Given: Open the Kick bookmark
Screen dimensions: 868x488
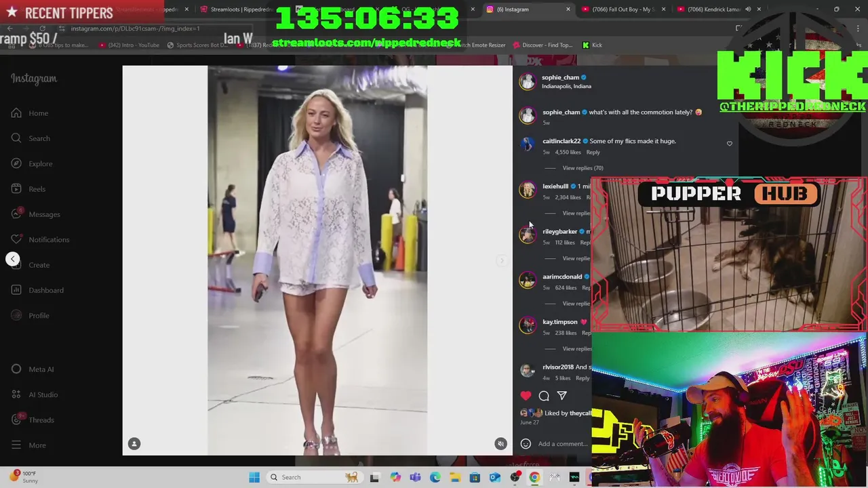Looking at the screenshot, I should [x=592, y=45].
